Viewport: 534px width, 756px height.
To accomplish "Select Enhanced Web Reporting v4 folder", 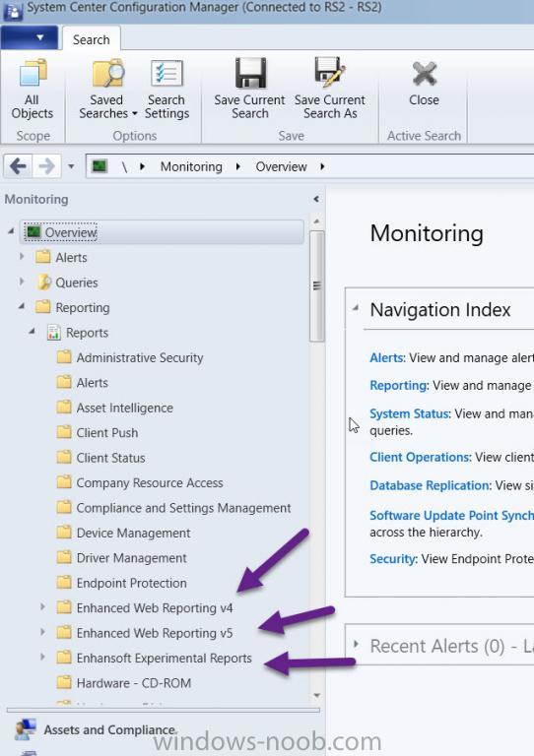I will [145, 608].
